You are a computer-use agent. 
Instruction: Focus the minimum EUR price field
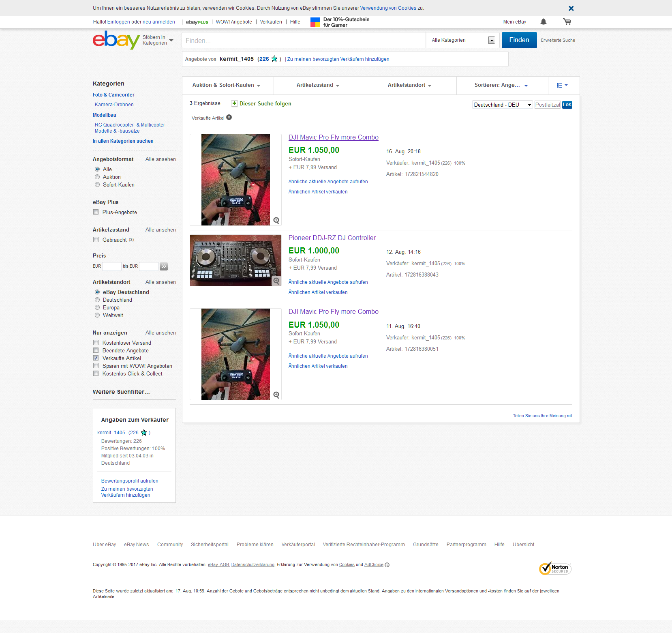(x=112, y=266)
